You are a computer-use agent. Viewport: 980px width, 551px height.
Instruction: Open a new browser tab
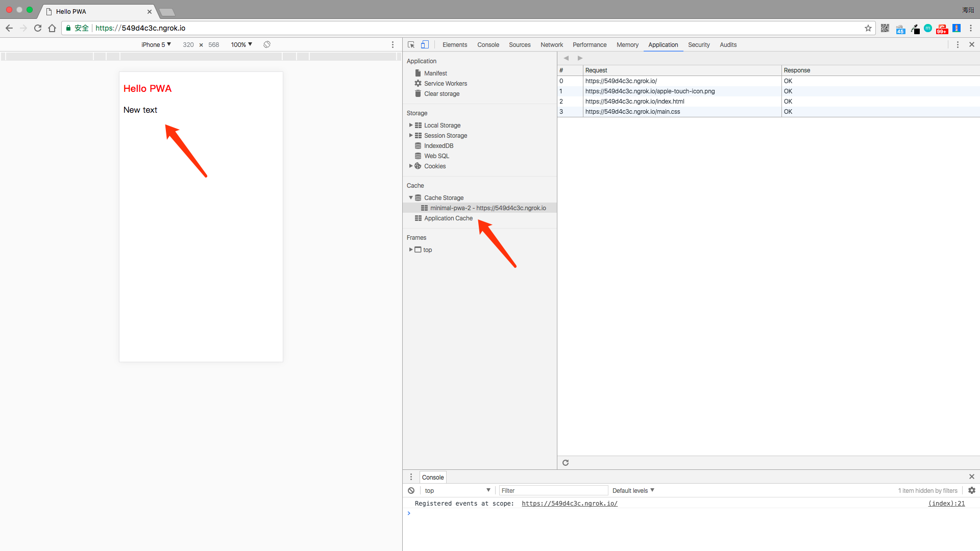coord(167,12)
